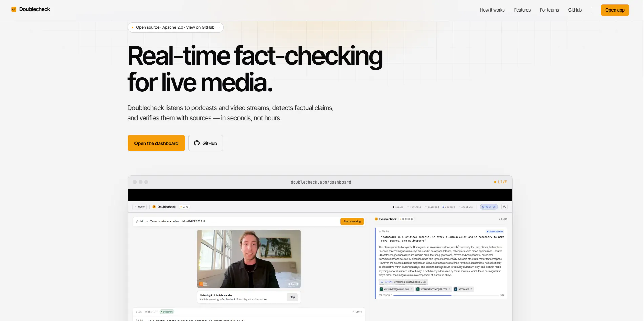This screenshot has height=321, width=644.
Task: Click the LIVE badge beside the dashboard Doublecheck logo
Action: click(x=184, y=207)
